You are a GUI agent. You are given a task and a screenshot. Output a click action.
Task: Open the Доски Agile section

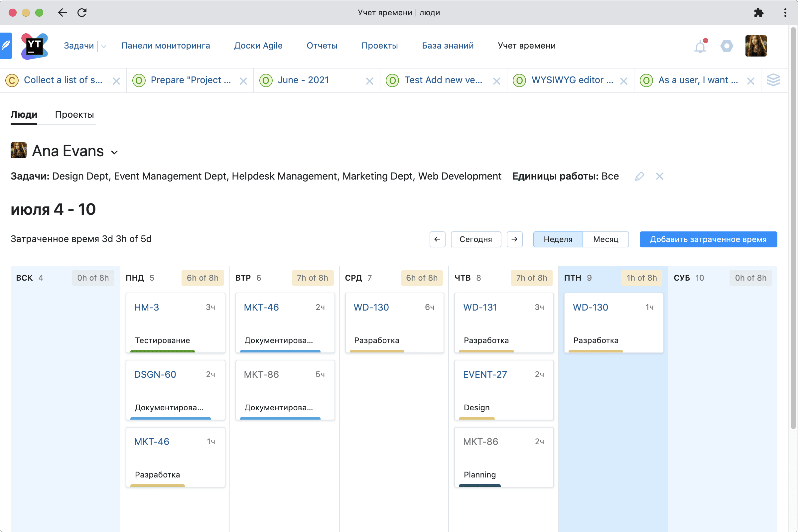tap(258, 45)
